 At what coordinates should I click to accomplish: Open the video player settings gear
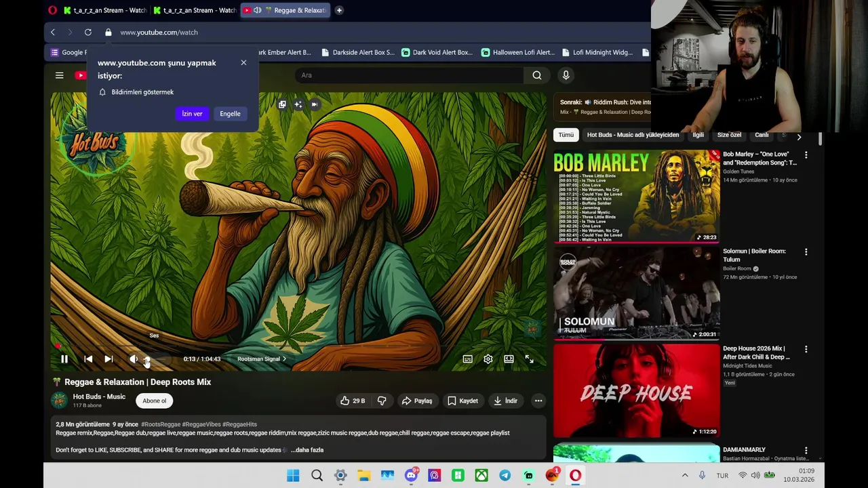pyautogui.click(x=488, y=359)
